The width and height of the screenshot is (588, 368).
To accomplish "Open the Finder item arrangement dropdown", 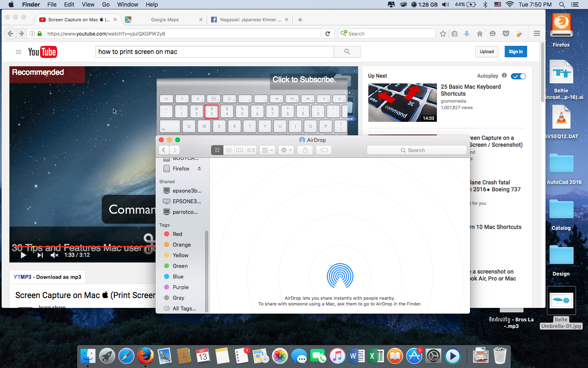I will 267,150.
